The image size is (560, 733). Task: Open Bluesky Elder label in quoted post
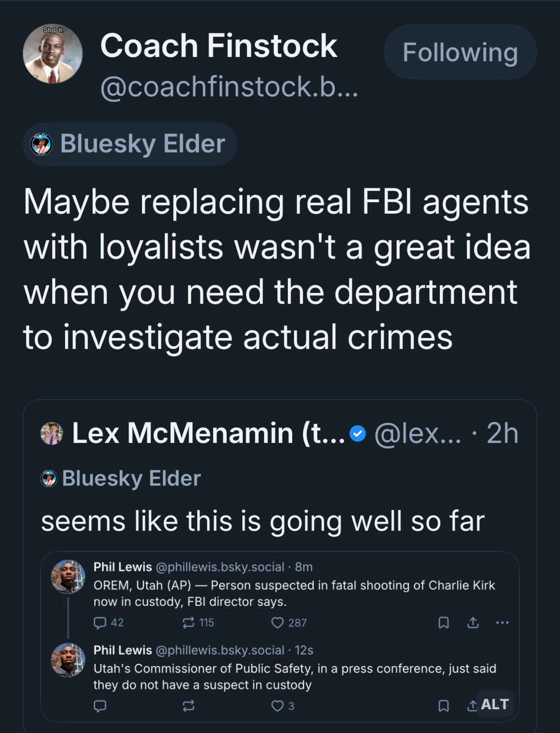click(x=121, y=478)
